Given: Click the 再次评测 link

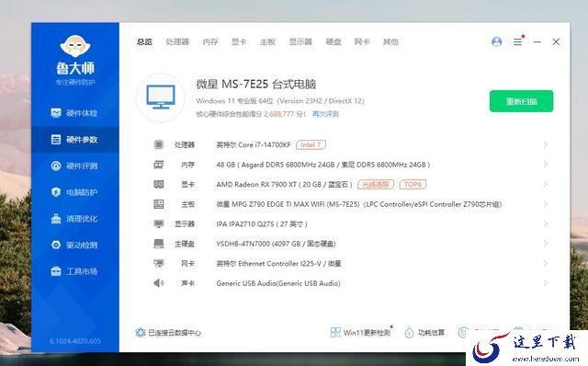Looking at the screenshot, I should pyautogui.click(x=325, y=114).
